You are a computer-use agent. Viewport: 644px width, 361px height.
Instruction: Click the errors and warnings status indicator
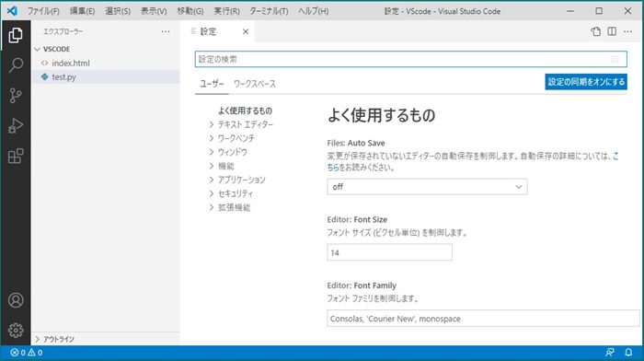[x=27, y=353]
